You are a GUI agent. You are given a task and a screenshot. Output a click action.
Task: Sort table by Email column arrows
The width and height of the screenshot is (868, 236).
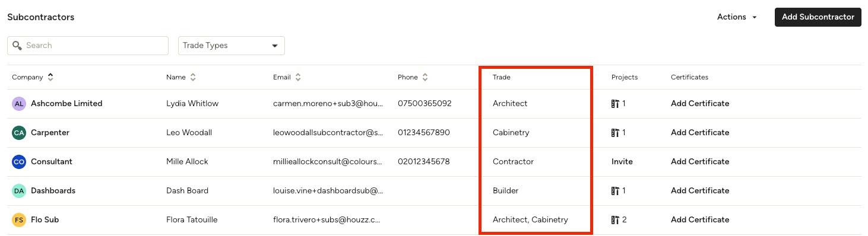[298, 77]
